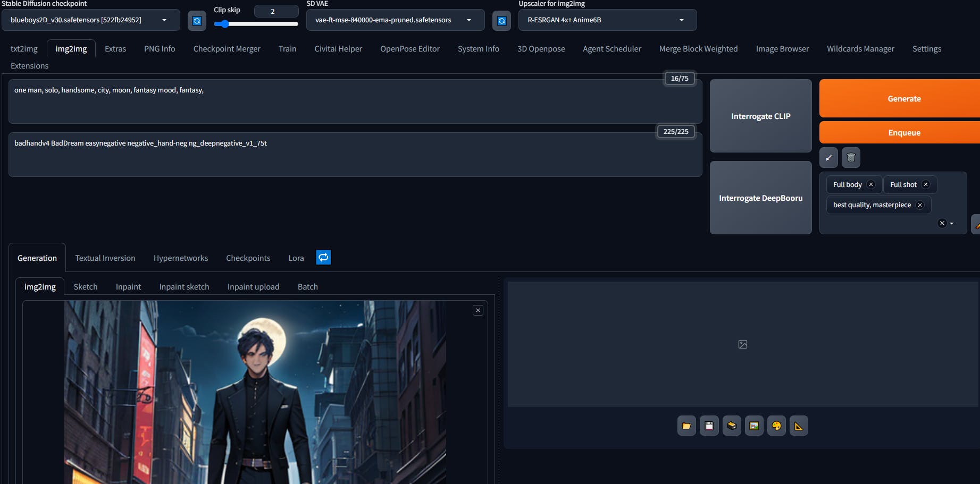This screenshot has width=980, height=484.
Task: Remove the 'Full body' style tag
Action: tap(870, 184)
